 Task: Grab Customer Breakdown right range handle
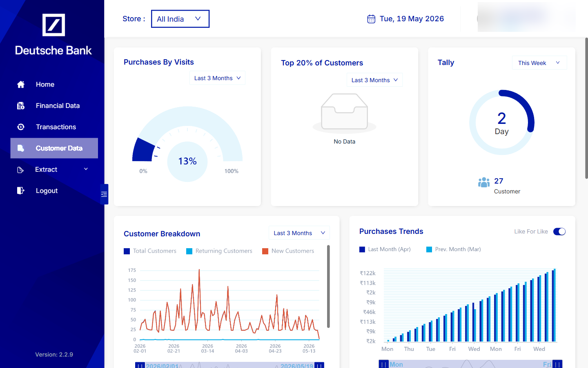(x=319, y=365)
